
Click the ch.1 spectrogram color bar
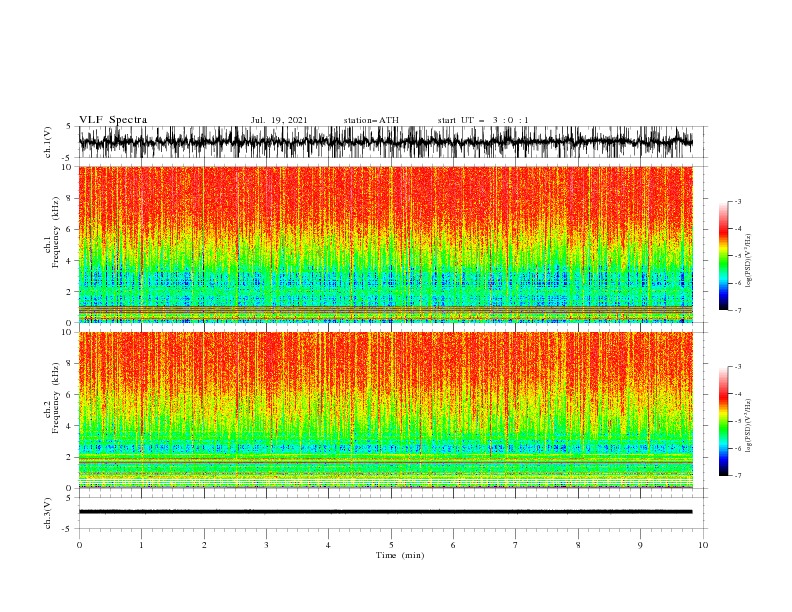[x=724, y=256]
